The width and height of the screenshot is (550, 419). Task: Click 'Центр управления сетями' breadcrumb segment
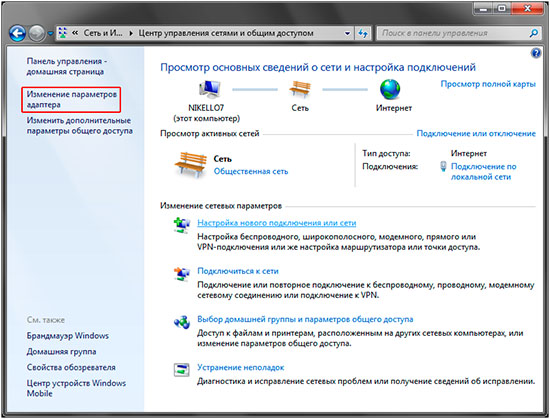click(226, 33)
